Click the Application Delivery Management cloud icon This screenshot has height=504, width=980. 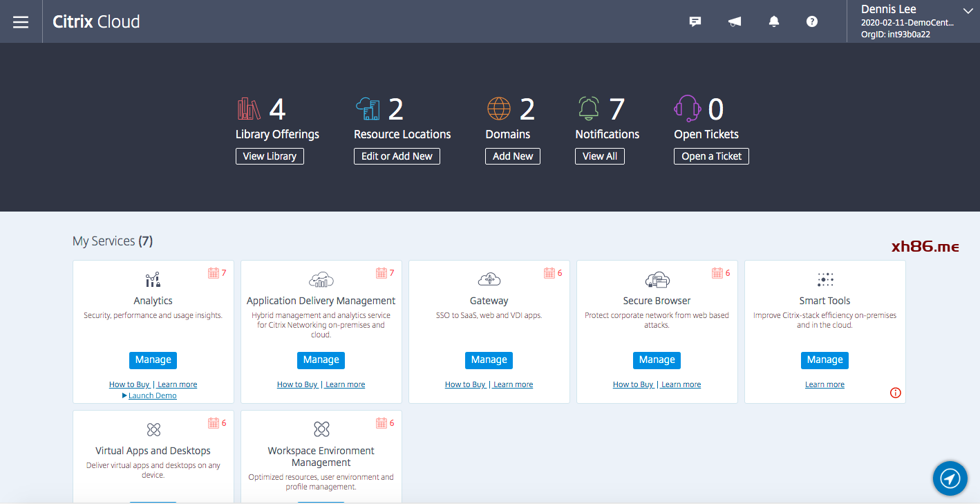coord(321,279)
